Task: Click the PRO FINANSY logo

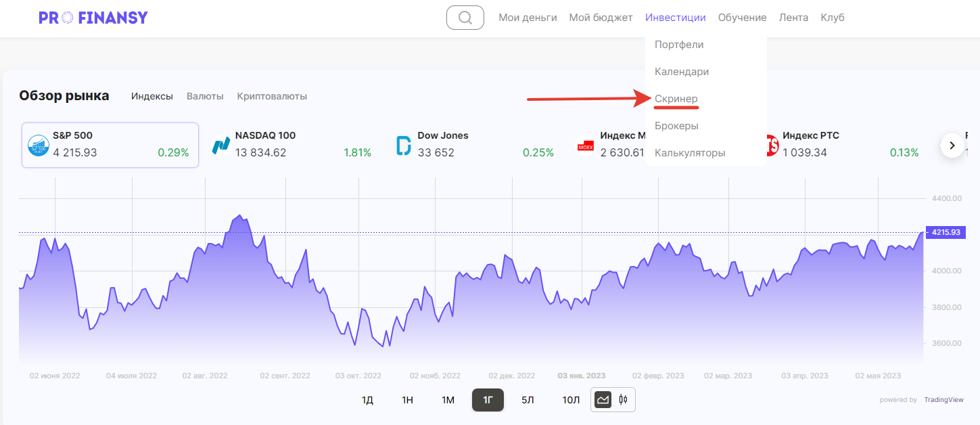Action: coord(93,18)
